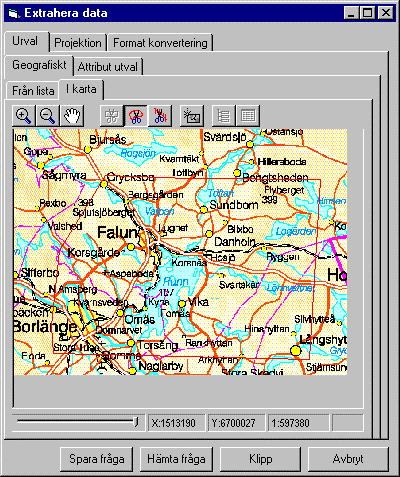Viewport: 400px width, 477px height.
Task: Select the zoom in magnifier tool
Action: pos(24,116)
